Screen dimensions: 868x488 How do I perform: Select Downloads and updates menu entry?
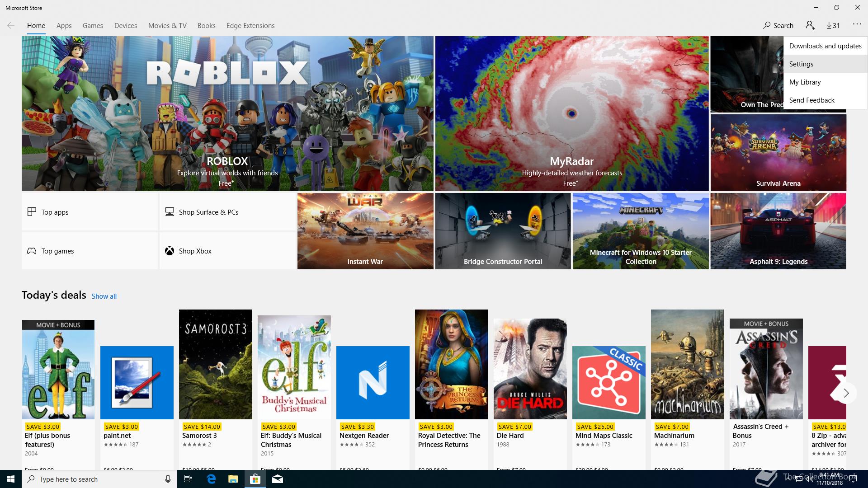coord(825,46)
